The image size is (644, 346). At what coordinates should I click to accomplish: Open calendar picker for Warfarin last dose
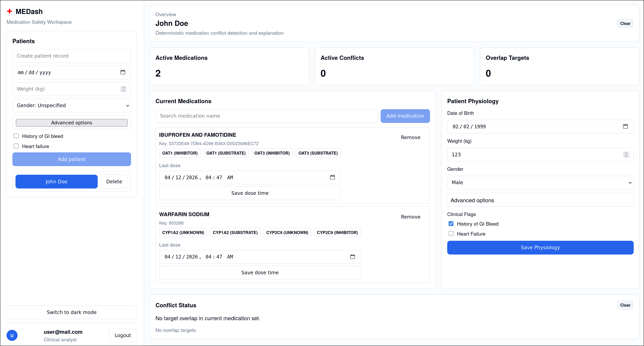352,257
